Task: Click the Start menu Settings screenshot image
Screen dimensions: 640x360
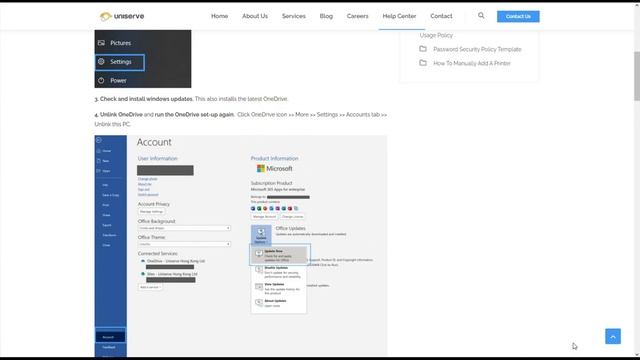Action: point(143,59)
